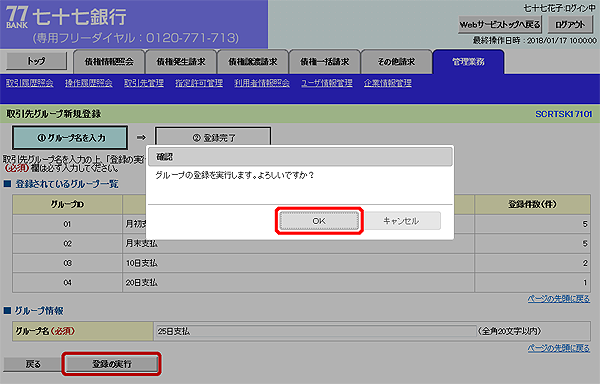Screen dimensions: 600x384
Task: Click the 登録件数(件) column header
Action: (532, 205)
